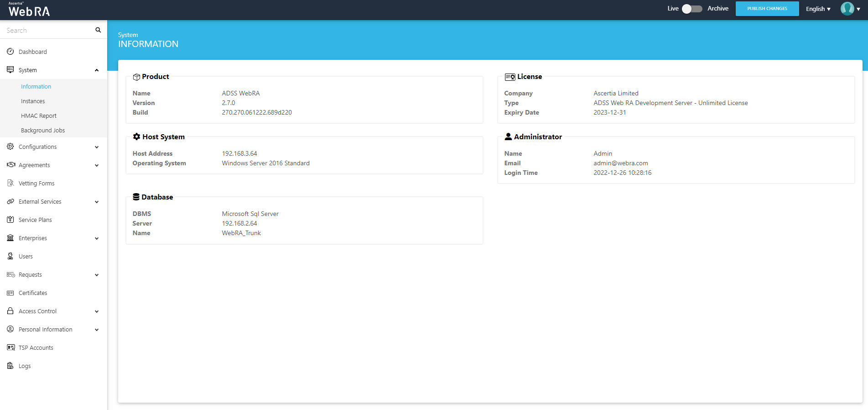Viewport: 868px width, 410px height.
Task: Select HMAC Report in the sidebar
Action: tap(39, 116)
